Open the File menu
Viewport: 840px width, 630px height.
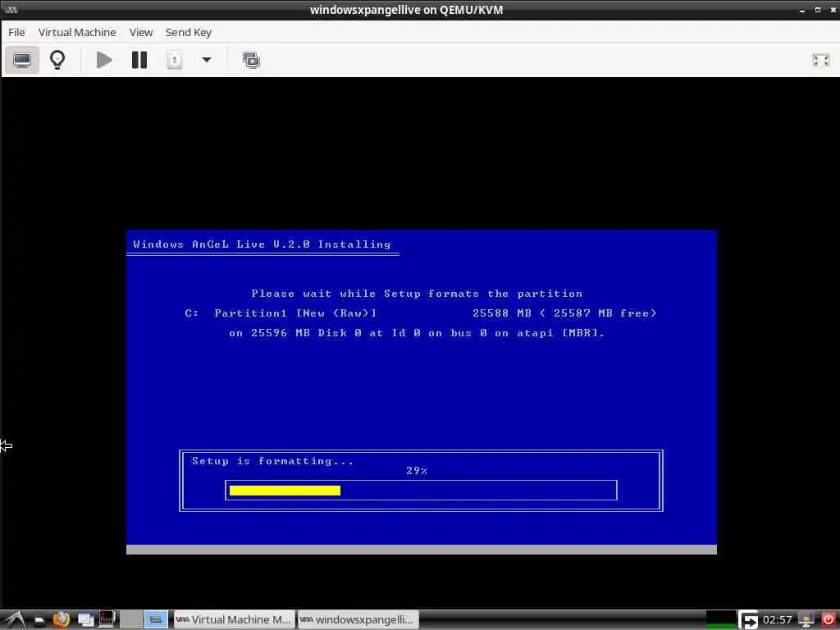point(16,32)
